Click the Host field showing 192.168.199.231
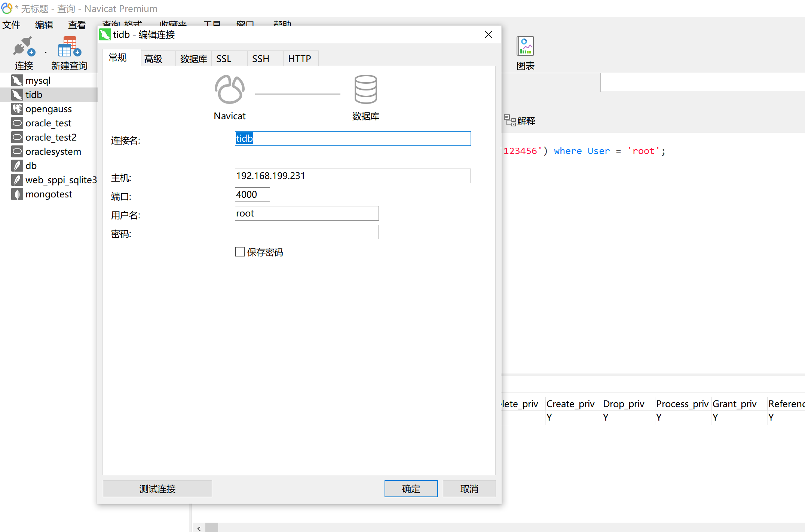The image size is (805, 532). (352, 176)
